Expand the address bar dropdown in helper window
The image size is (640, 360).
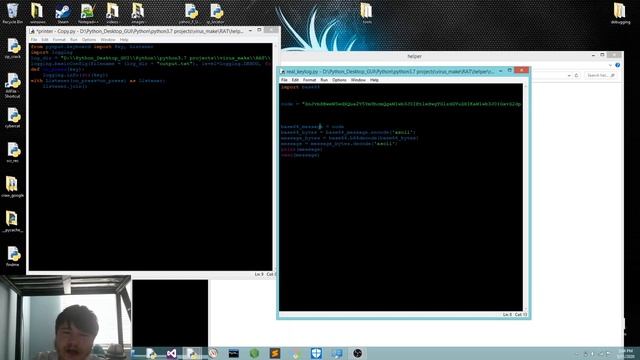[x=569, y=75]
